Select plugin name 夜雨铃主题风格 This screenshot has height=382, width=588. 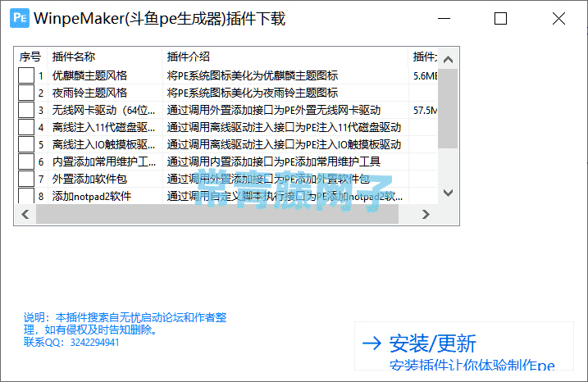coord(89,93)
